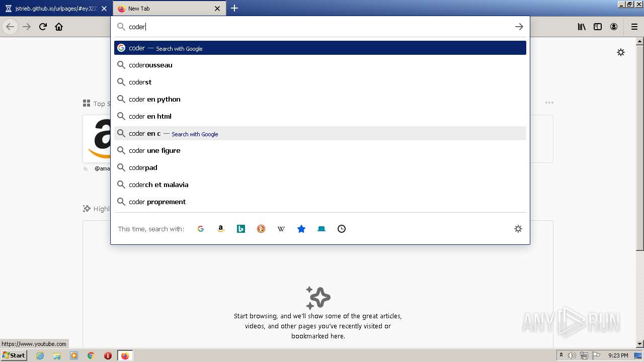Screen dimensions: 644x362
Task: Choose 'coder — Search with Google' suggestion
Action: click(x=320, y=48)
